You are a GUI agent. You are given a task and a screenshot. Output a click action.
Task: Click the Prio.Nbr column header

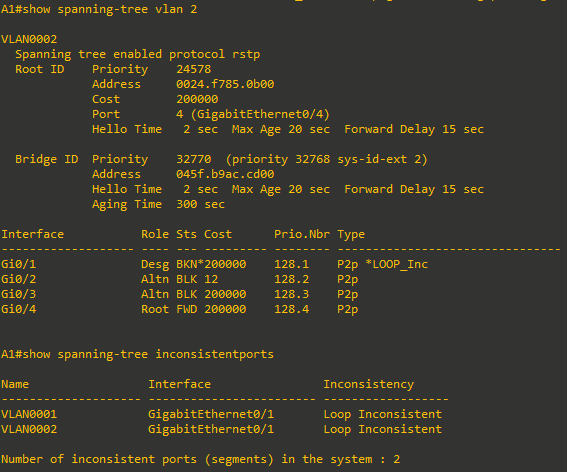(x=302, y=234)
